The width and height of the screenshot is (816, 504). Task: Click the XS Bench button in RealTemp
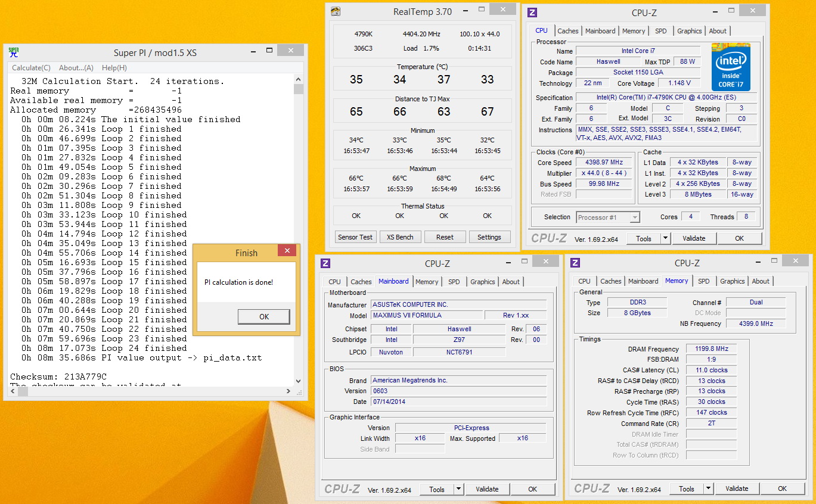[x=400, y=237]
